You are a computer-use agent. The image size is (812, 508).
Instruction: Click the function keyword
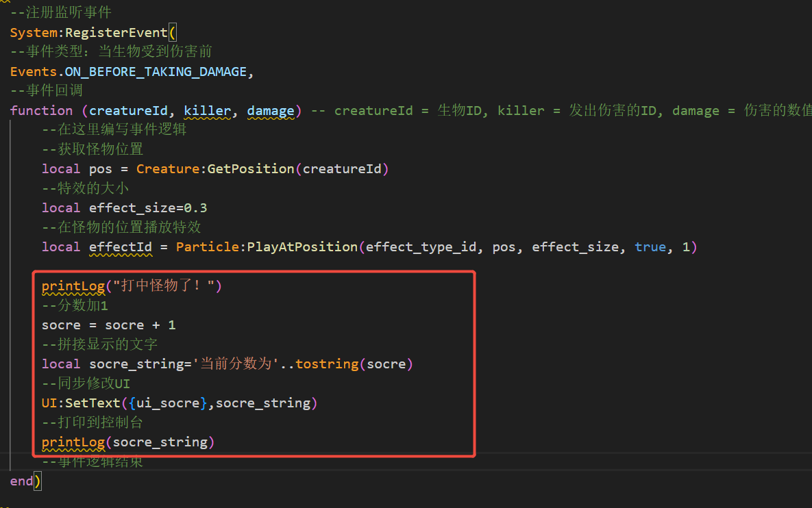[41, 110]
